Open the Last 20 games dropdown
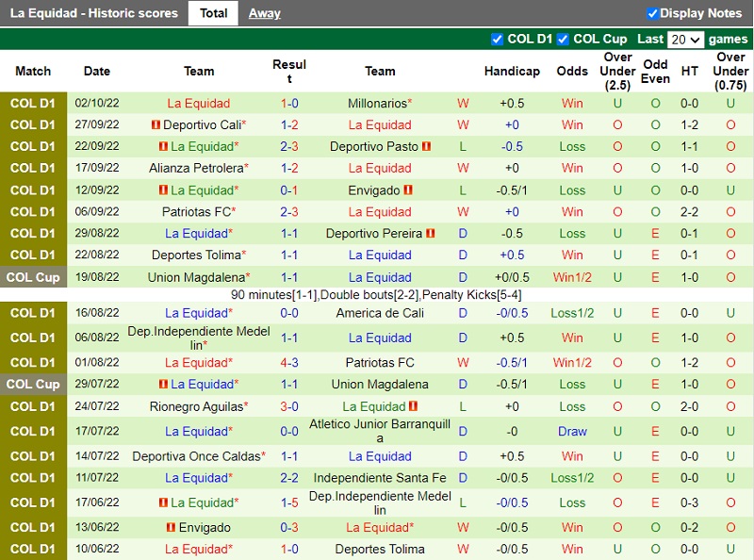This screenshot has width=754, height=560. 685,40
